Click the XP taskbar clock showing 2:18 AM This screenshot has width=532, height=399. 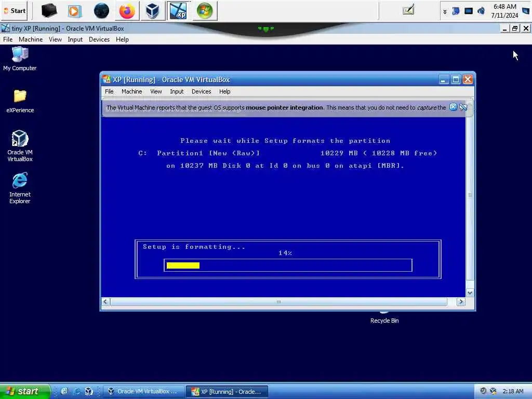click(513, 391)
